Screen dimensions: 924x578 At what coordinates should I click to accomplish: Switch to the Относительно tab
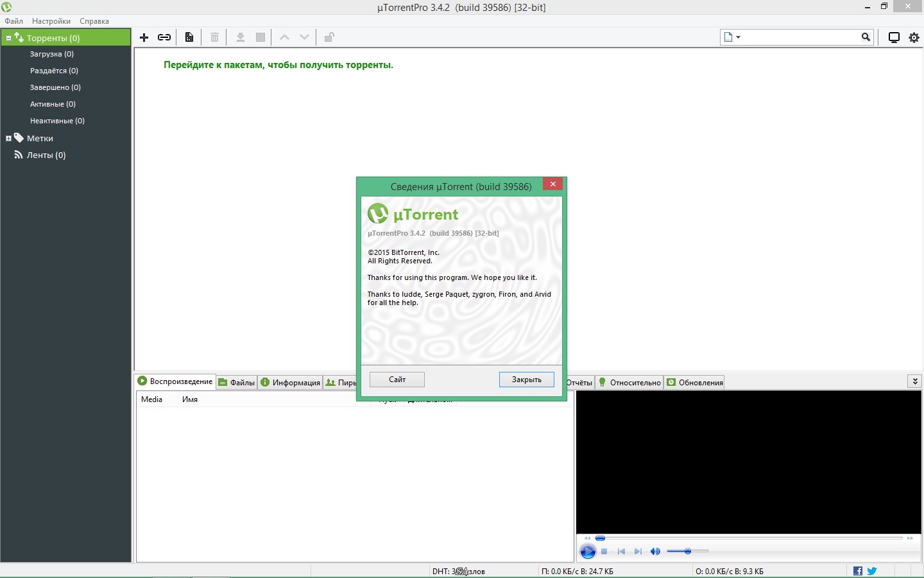tap(629, 382)
